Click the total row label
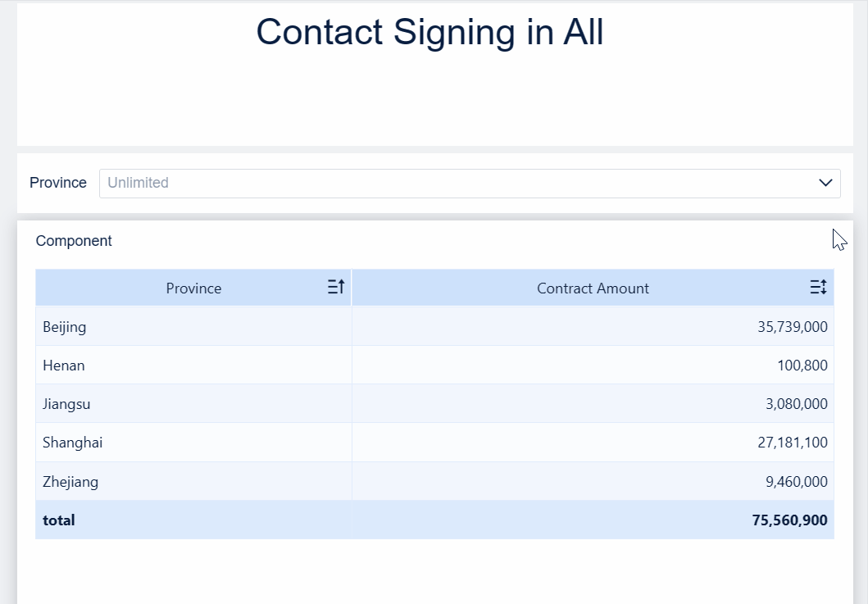 [59, 520]
